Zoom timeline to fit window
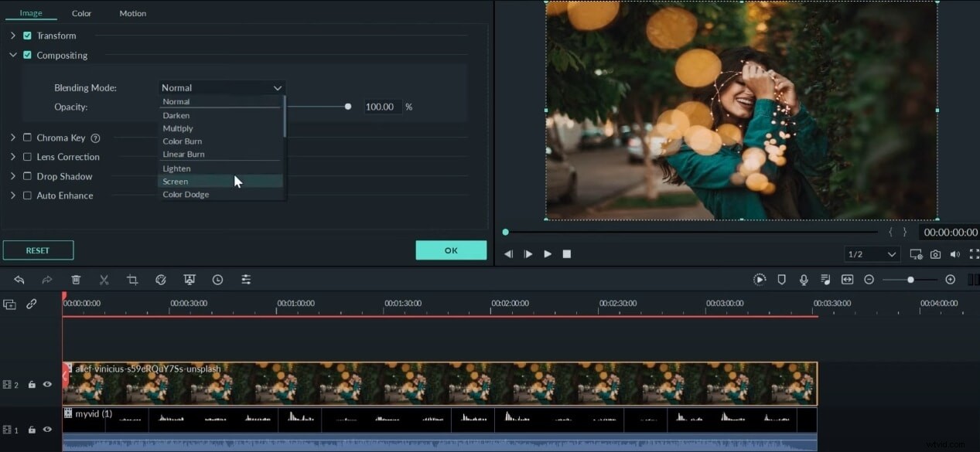 pyautogui.click(x=848, y=279)
